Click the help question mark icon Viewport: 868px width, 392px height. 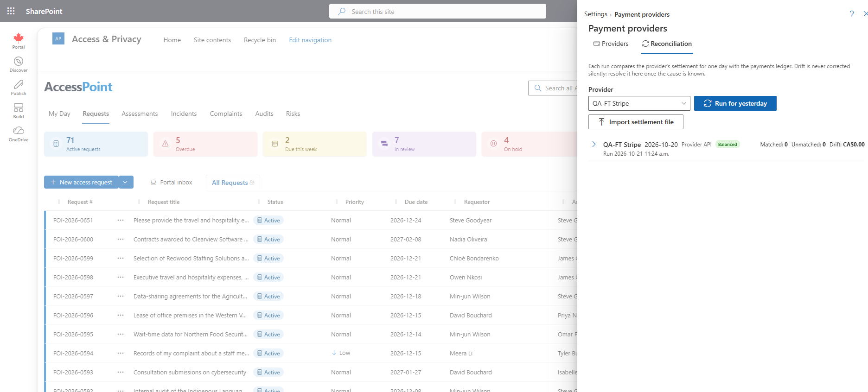[x=852, y=14]
